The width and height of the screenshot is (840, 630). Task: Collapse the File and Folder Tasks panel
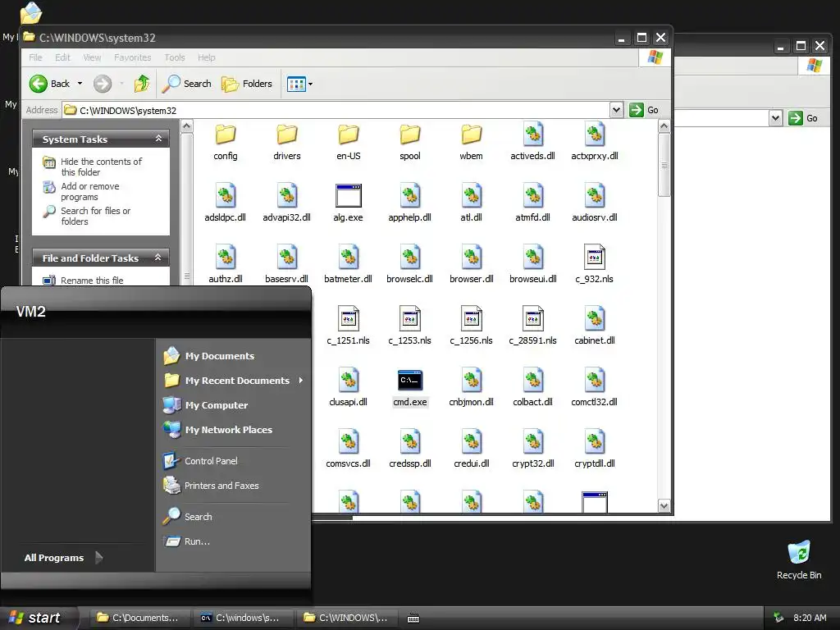click(158, 258)
